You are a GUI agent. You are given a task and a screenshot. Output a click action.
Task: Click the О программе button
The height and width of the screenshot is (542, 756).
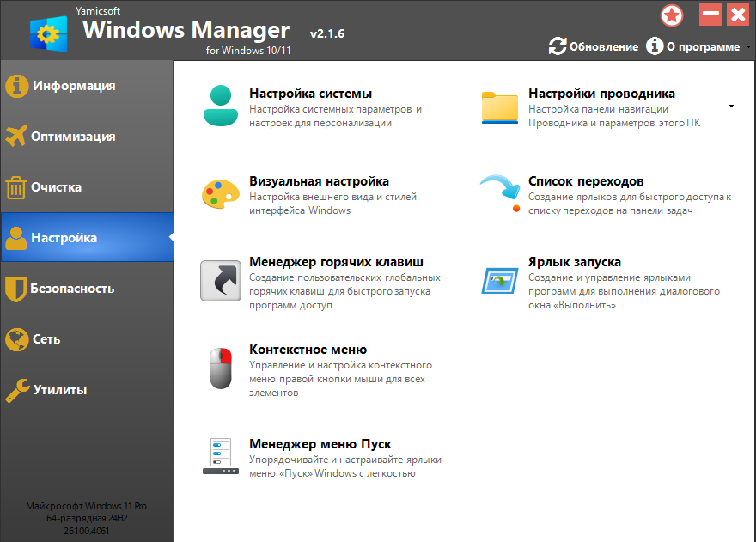(693, 46)
